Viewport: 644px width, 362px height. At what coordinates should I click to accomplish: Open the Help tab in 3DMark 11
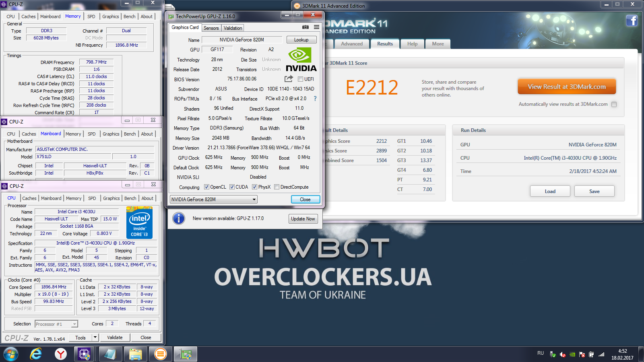tap(412, 44)
